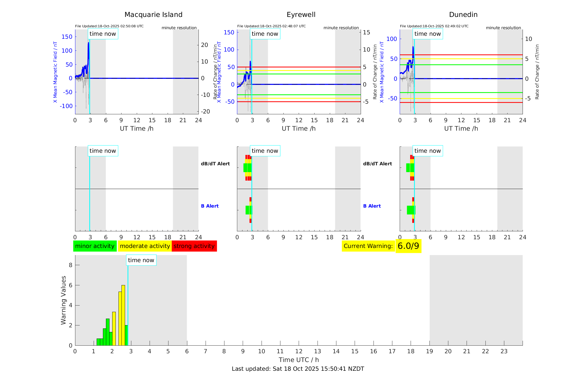Click the 6.0/9 current warning value
Screen dimensions: 578x392
[408, 246]
